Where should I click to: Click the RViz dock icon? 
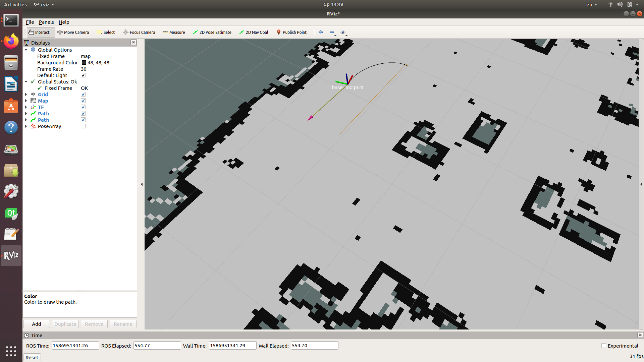11,255
